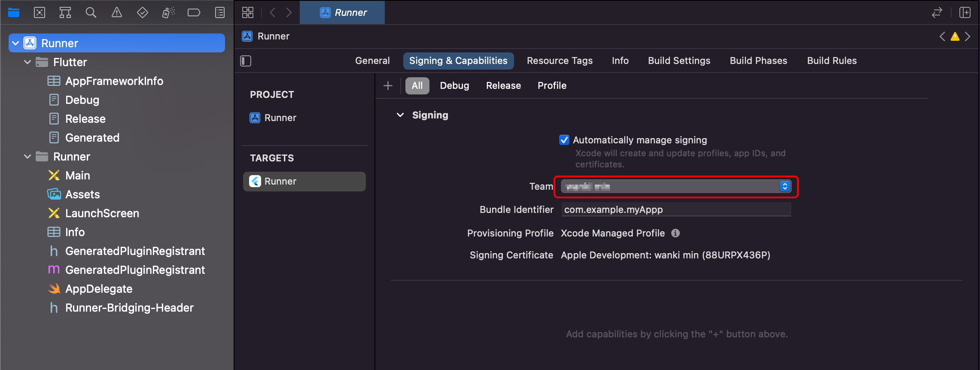The image size is (980, 370).
Task: Click the add editor split icon
Action: [965, 12]
